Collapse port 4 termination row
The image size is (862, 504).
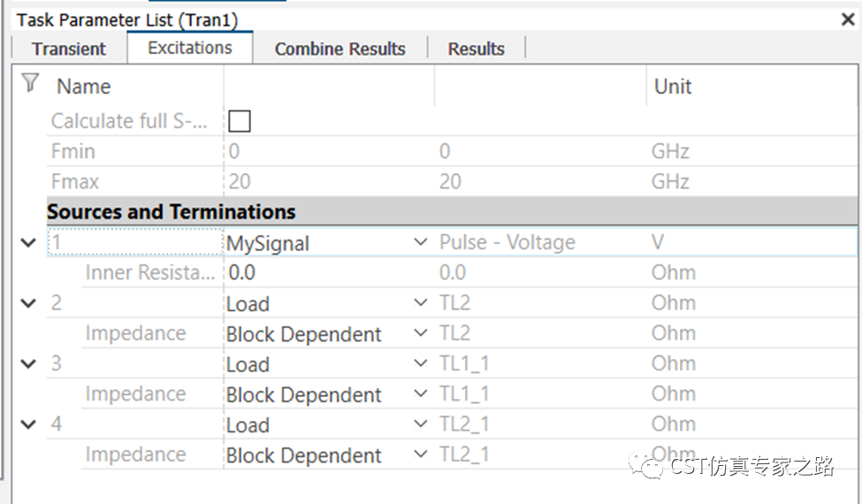click(x=28, y=424)
